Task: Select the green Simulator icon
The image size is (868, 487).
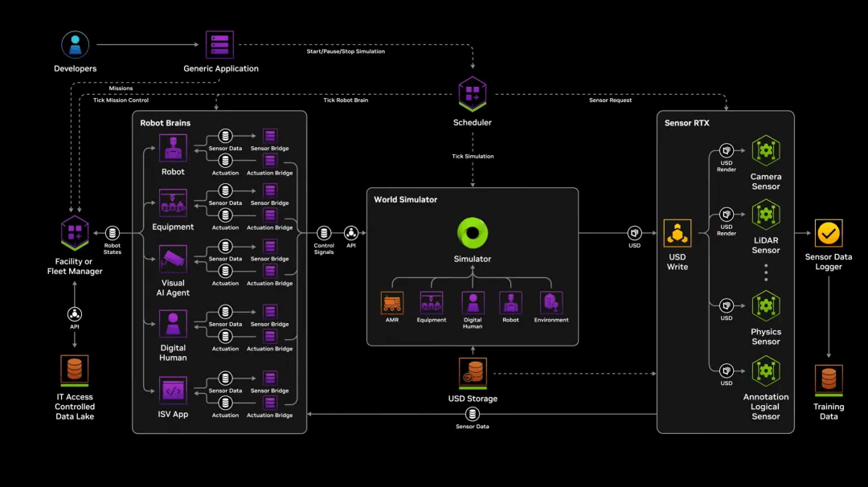Action: pos(472,234)
